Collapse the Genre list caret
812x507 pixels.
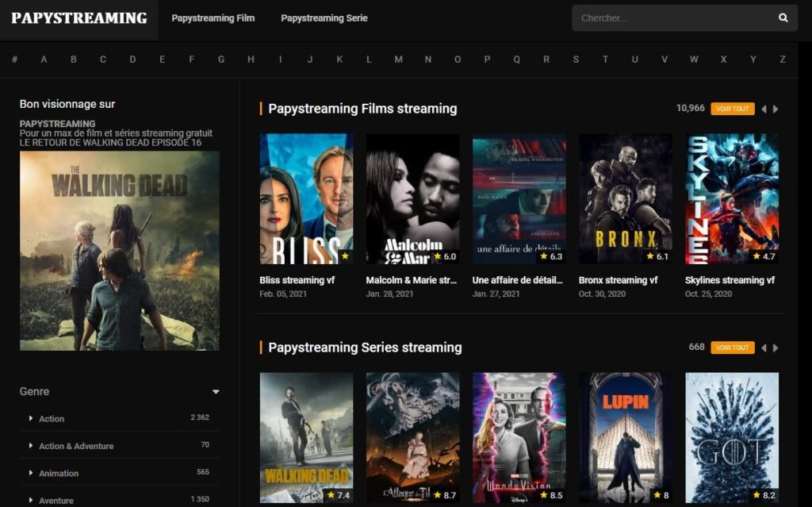tap(216, 392)
